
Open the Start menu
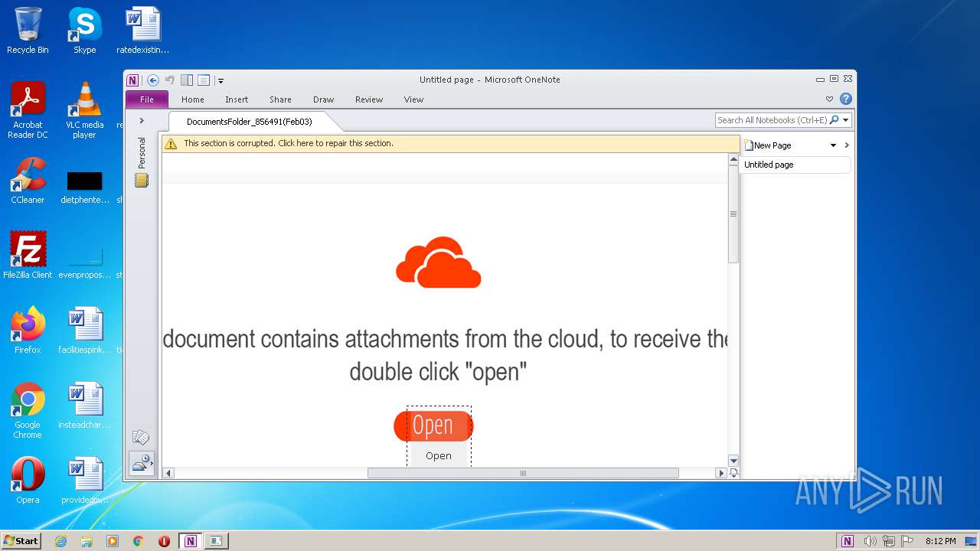21,541
